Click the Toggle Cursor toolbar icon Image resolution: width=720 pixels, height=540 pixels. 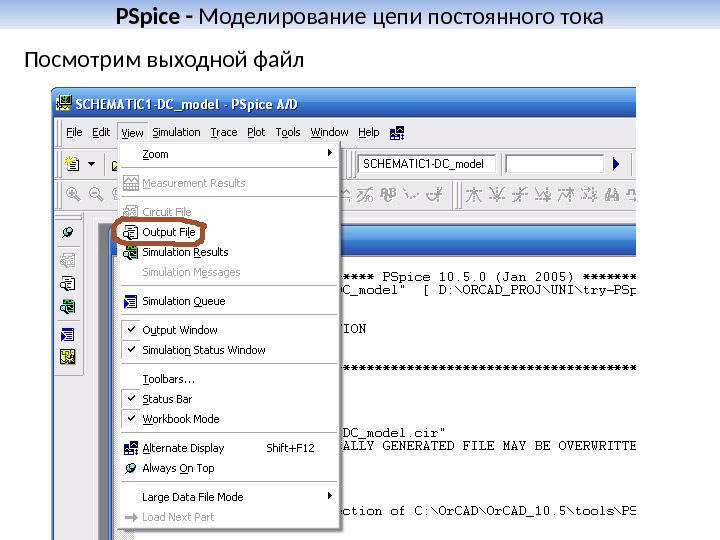(x=434, y=195)
